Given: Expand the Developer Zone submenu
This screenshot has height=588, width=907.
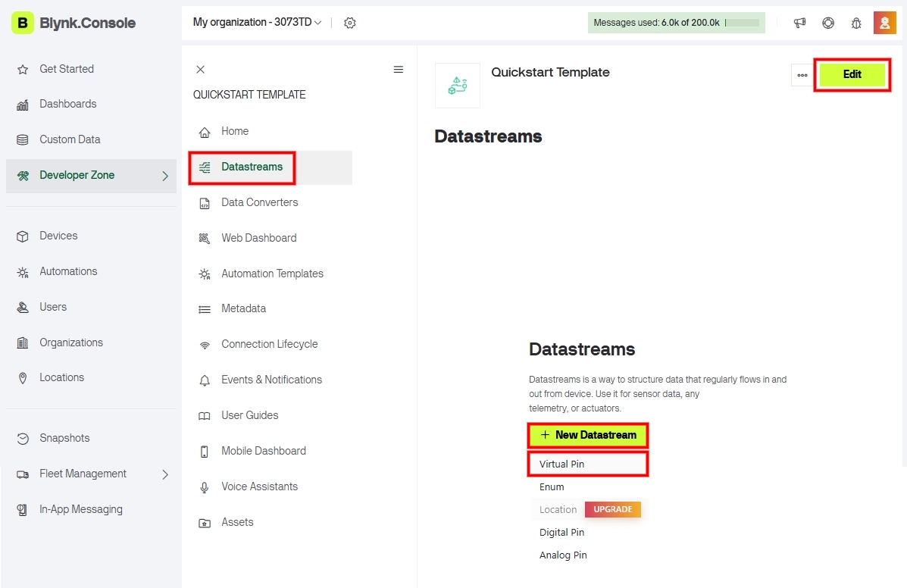Looking at the screenshot, I should tap(165, 176).
